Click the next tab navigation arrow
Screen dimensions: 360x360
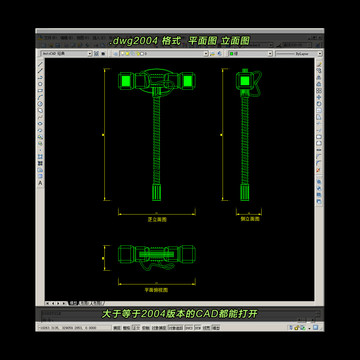58,303
